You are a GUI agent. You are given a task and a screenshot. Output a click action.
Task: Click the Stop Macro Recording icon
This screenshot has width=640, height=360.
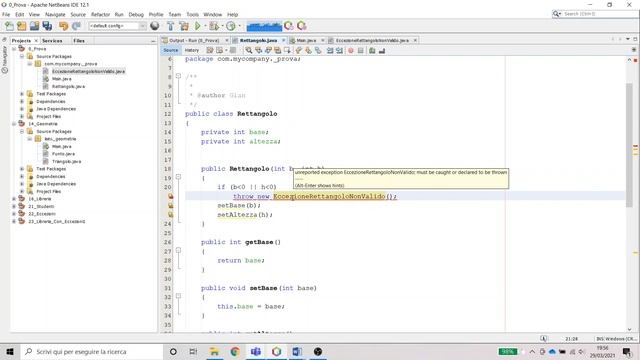[360, 50]
